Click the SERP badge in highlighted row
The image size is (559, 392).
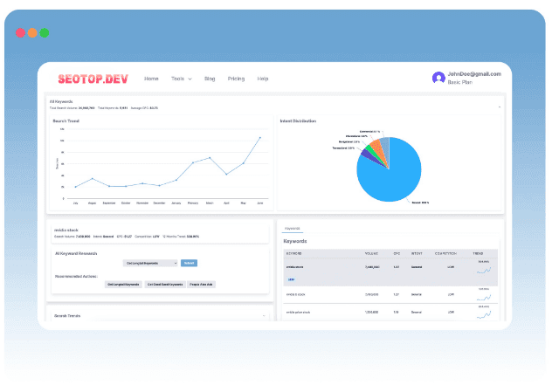[x=291, y=279]
